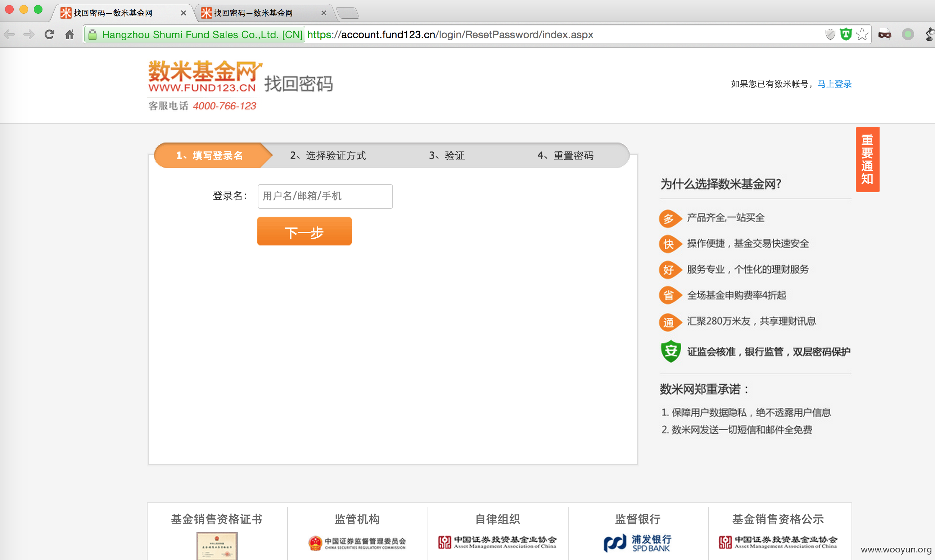Focus the 登录名 input field
Screen dimensions: 935x560
pyautogui.click(x=325, y=196)
